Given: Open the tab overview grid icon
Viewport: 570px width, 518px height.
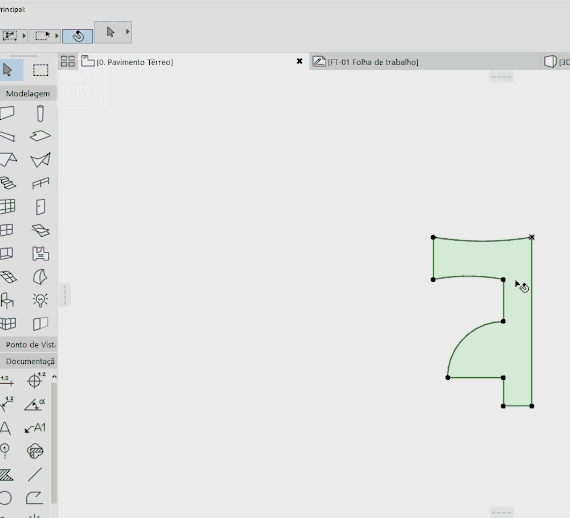Looking at the screenshot, I should tap(68, 61).
